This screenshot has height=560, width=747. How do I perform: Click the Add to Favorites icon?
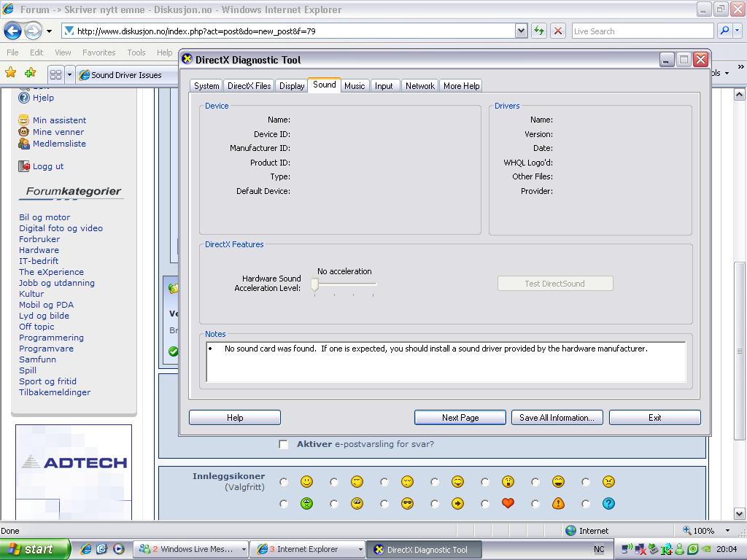[x=31, y=72]
